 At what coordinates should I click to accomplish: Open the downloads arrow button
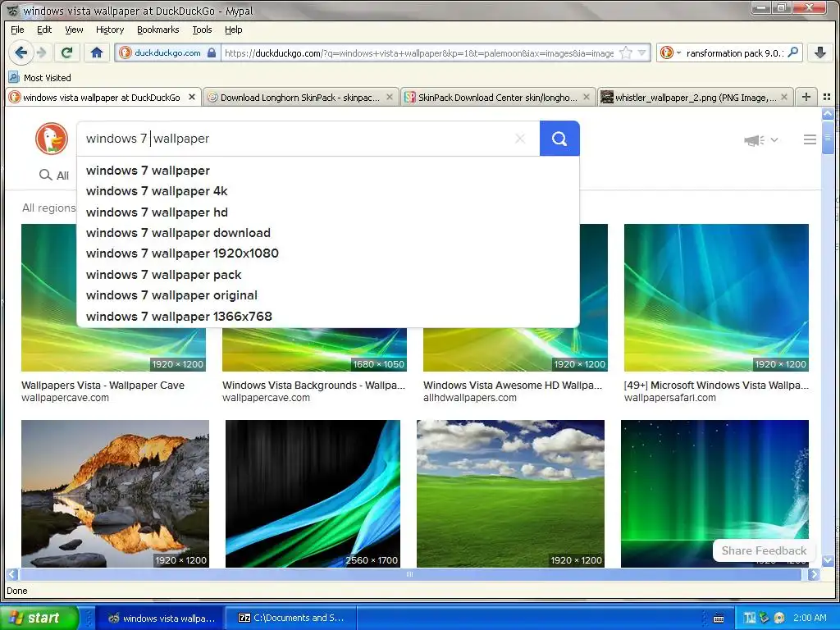[x=820, y=52]
